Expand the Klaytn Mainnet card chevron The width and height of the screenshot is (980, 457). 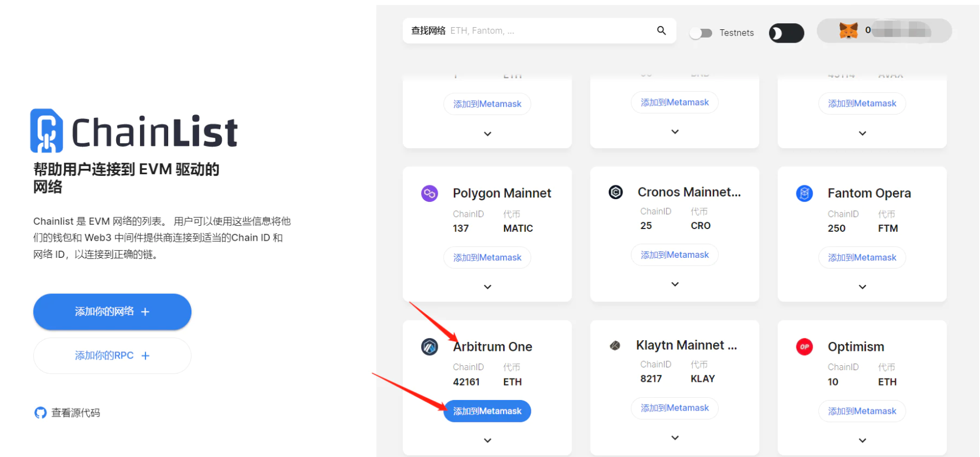[x=675, y=438]
